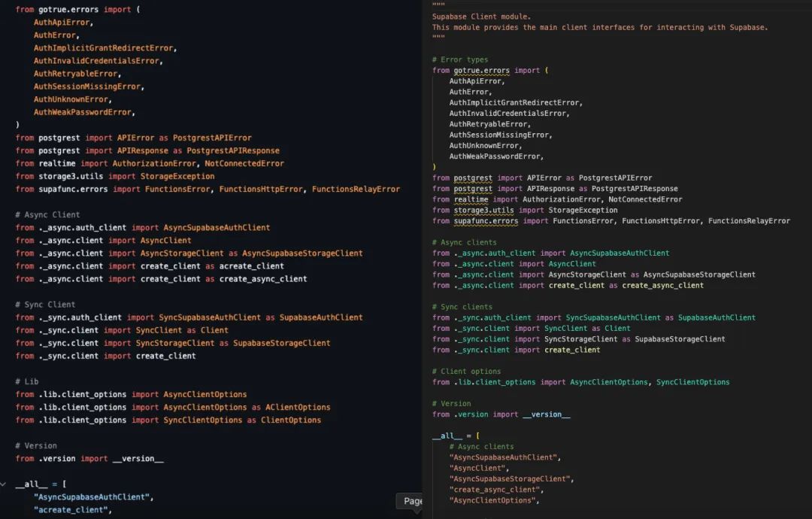The image size is (812, 519).
Task: Click AuthWeakPasswordError in the right pane
Action: click(x=496, y=156)
